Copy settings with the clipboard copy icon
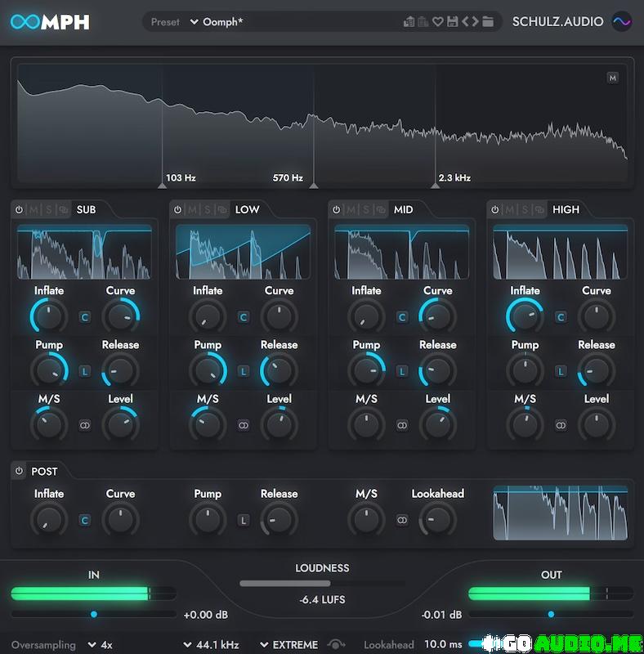This screenshot has width=644, height=654. 409,22
